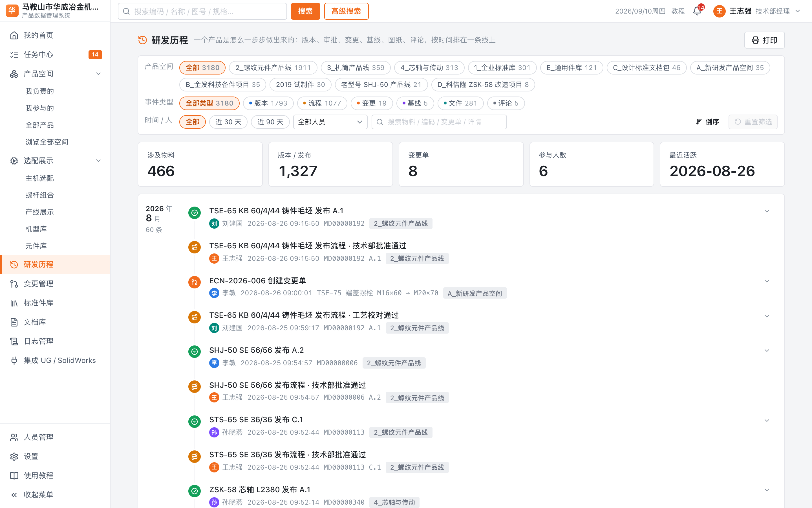This screenshot has height=508, width=812.
Task: Open 日志管理 in the sidebar
Action: (55, 341)
